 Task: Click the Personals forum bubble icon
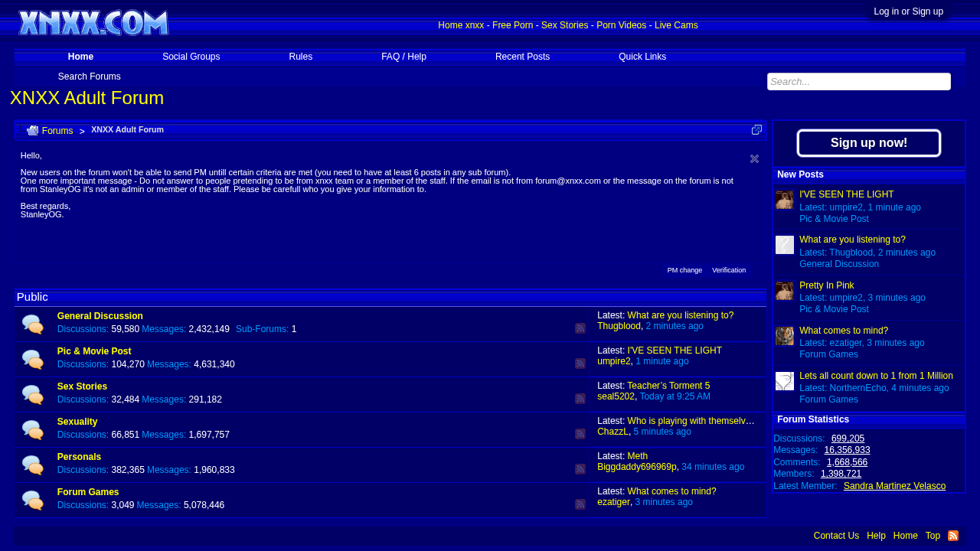click(32, 465)
